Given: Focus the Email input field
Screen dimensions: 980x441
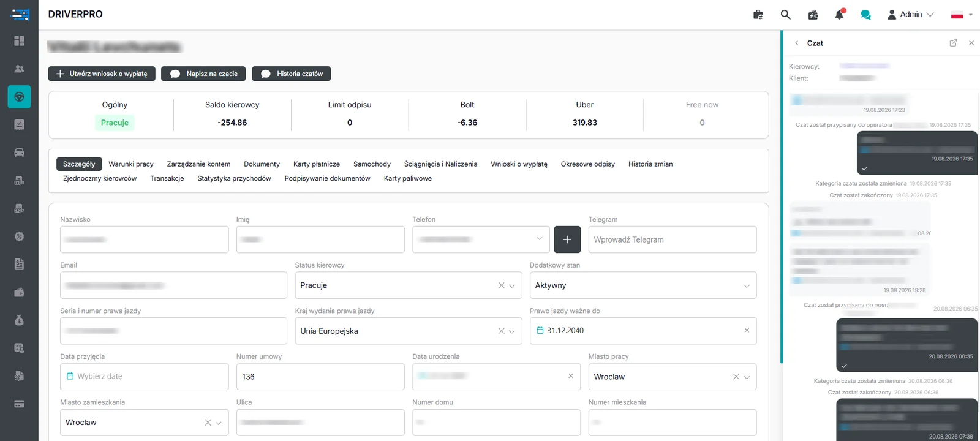Looking at the screenshot, I should tap(173, 285).
